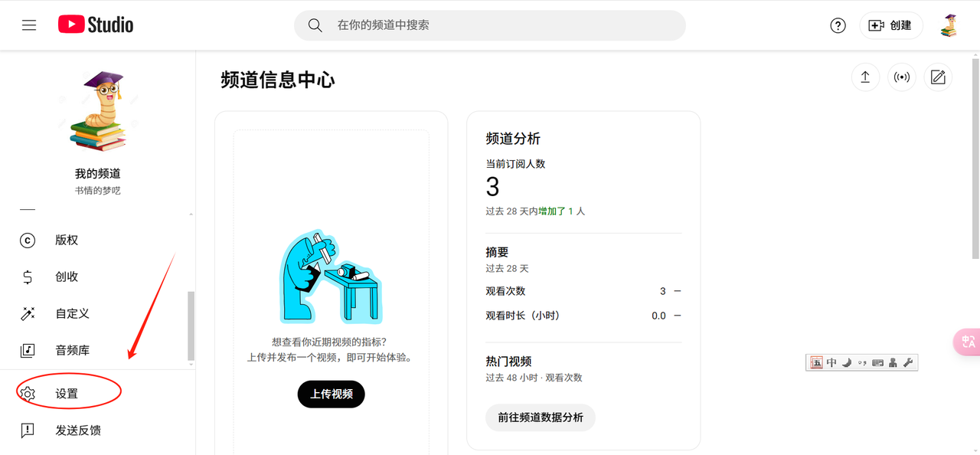Click the 上传视频 button
The height and width of the screenshot is (455, 980).
(x=332, y=394)
